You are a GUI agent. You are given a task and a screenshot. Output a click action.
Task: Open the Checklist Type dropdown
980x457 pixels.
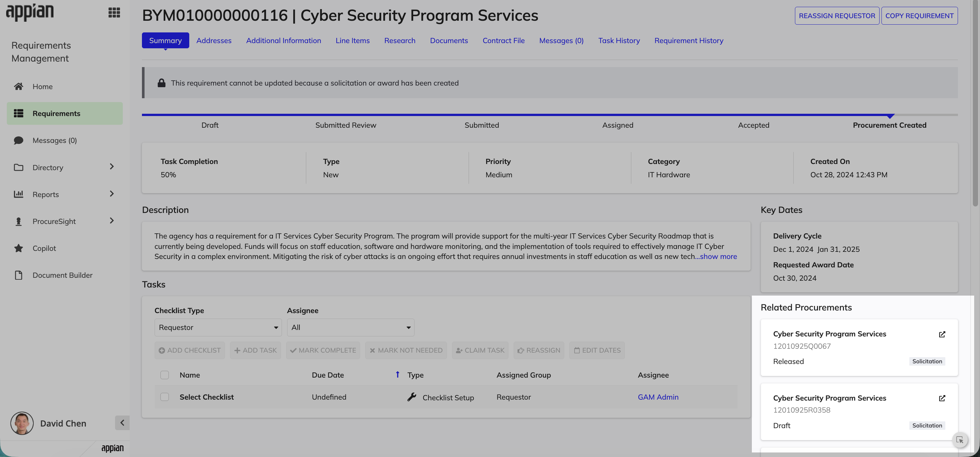tap(218, 327)
